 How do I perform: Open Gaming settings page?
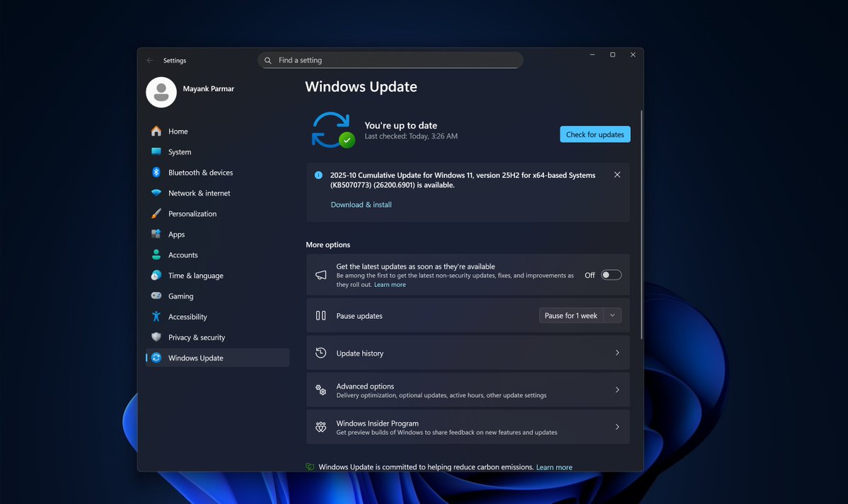[x=217, y=295]
